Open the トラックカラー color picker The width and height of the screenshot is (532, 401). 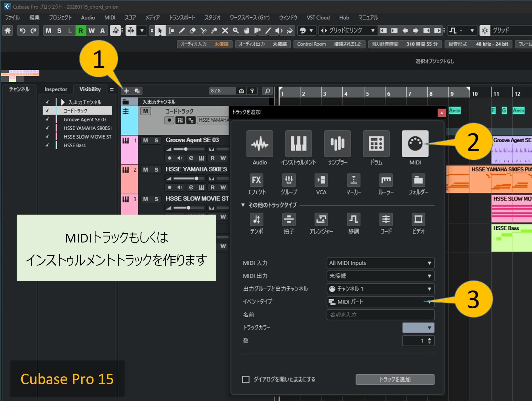tap(418, 328)
